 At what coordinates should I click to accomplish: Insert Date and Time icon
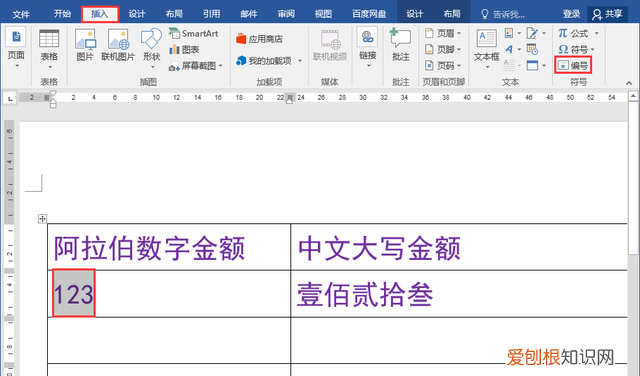[532, 49]
